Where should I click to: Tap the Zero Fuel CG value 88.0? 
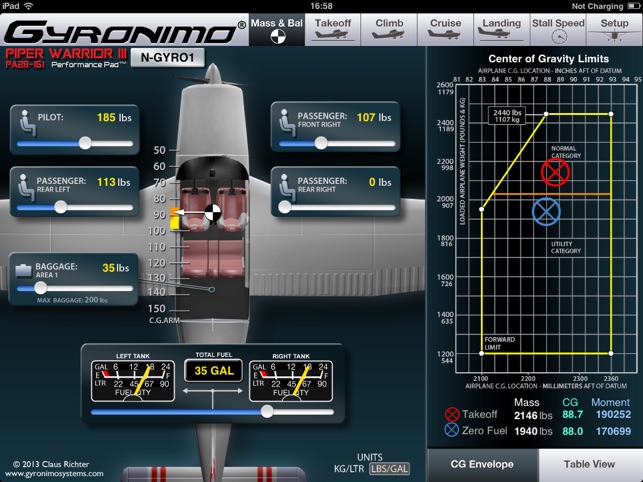tap(572, 431)
